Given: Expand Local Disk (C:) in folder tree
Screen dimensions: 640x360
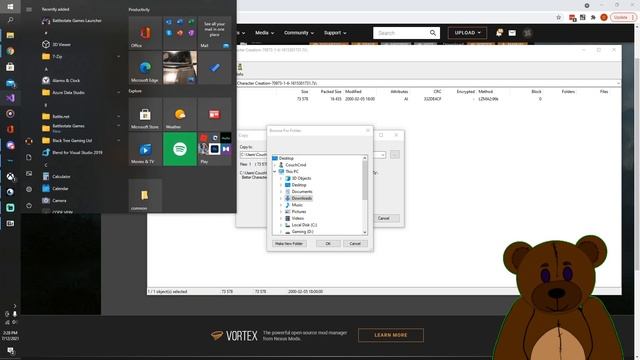Looking at the screenshot, I should (281, 225).
